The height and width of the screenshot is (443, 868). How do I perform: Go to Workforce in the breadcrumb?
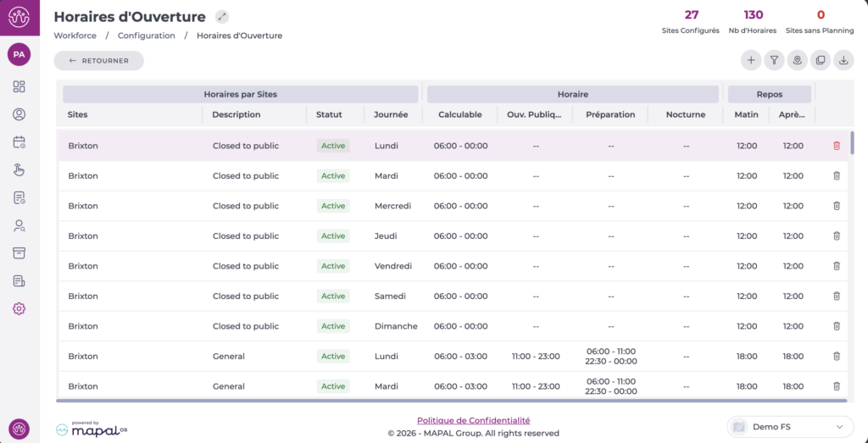pos(75,36)
